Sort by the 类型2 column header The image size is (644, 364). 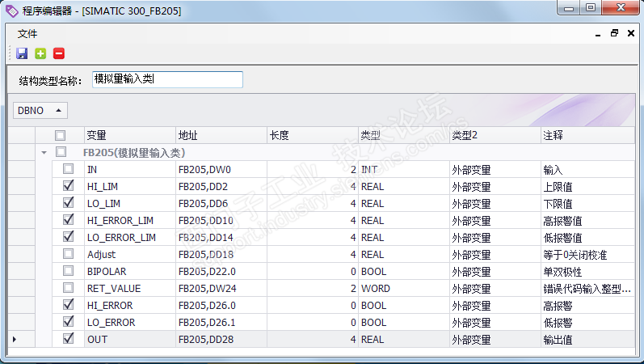[495, 135]
